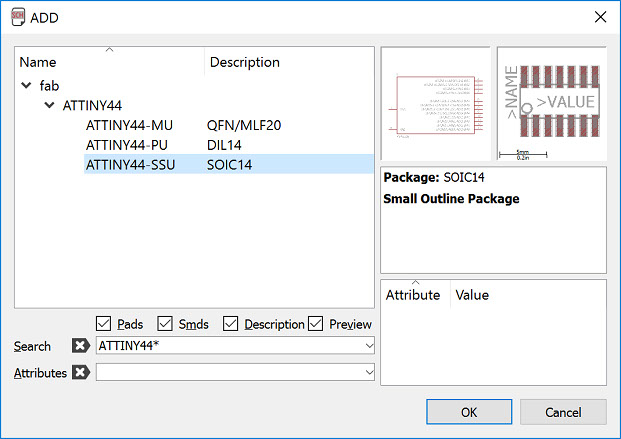Viewport: 621px width, 439px height.
Task: Toggle the Pads checkbox
Action: [x=103, y=324]
